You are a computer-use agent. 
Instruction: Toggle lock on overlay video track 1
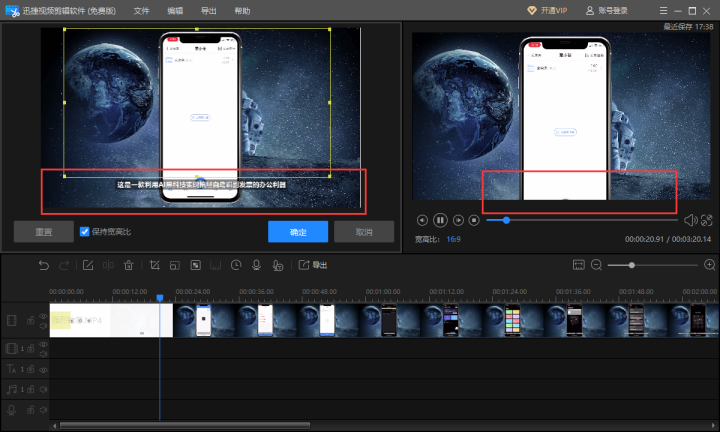point(31,349)
